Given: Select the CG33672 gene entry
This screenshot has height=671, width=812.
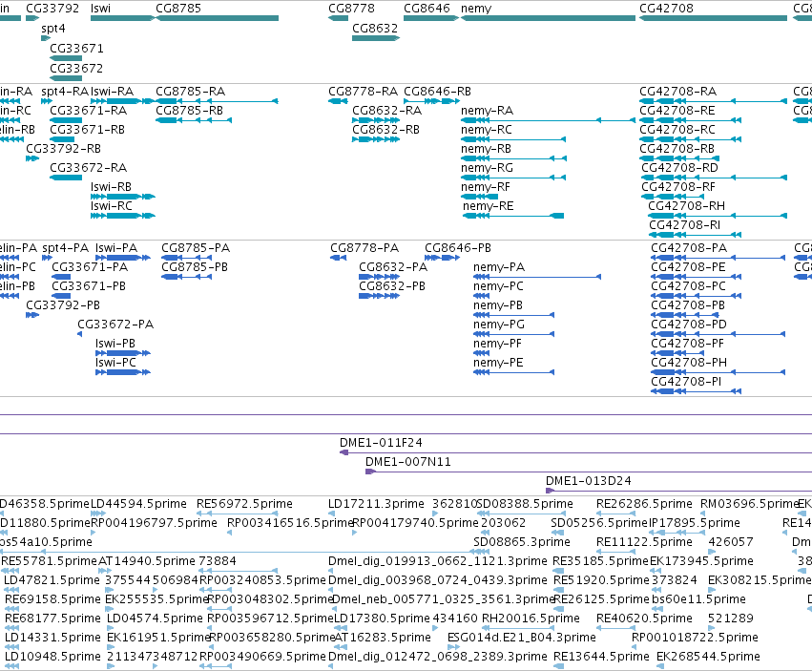Looking at the screenshot, I should [x=66, y=78].
